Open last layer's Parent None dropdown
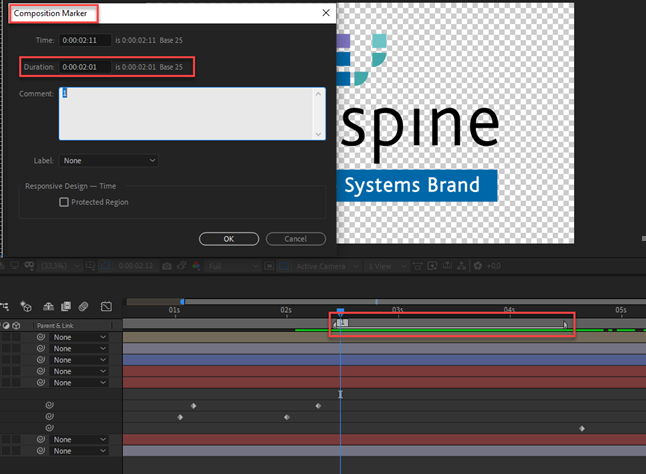The image size is (646, 474). click(80, 451)
